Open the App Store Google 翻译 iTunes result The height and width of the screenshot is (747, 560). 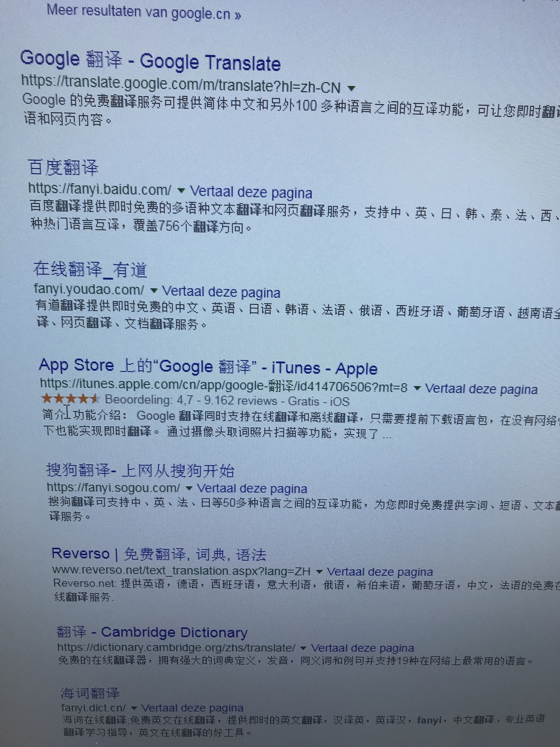(208, 367)
